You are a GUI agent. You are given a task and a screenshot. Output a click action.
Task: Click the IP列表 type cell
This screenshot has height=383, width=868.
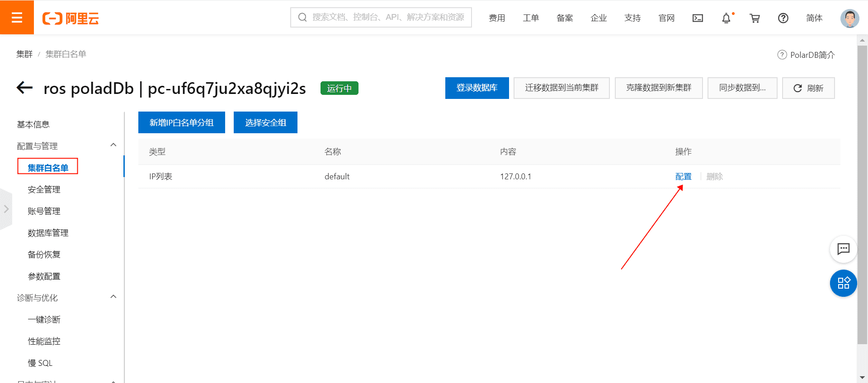160,177
